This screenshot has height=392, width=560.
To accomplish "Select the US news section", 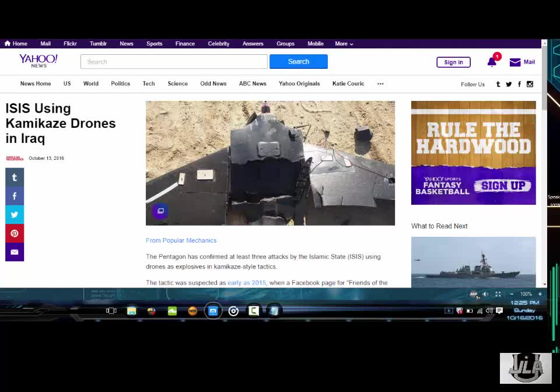I will point(67,83).
